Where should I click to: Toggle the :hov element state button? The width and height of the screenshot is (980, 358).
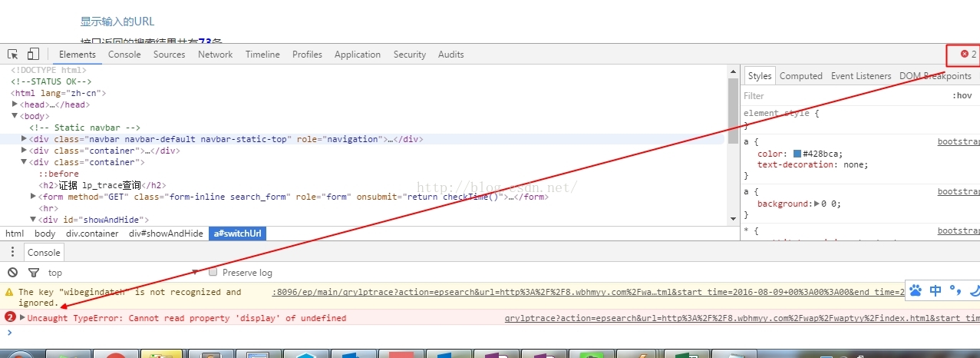click(962, 96)
